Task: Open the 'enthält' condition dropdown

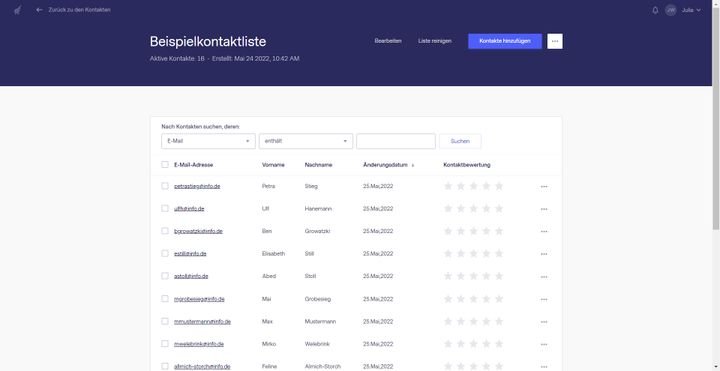Action: (x=306, y=141)
